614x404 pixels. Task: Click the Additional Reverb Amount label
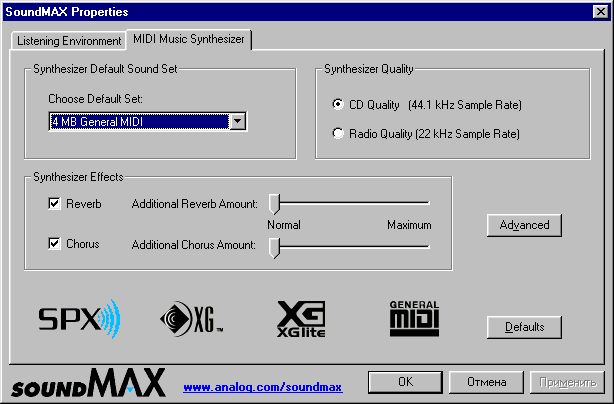point(195,204)
